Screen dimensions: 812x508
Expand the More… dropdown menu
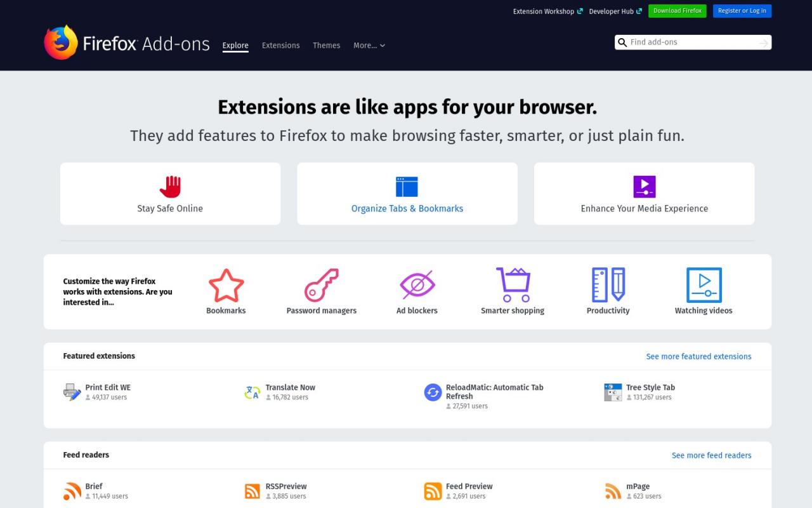[x=369, y=46]
